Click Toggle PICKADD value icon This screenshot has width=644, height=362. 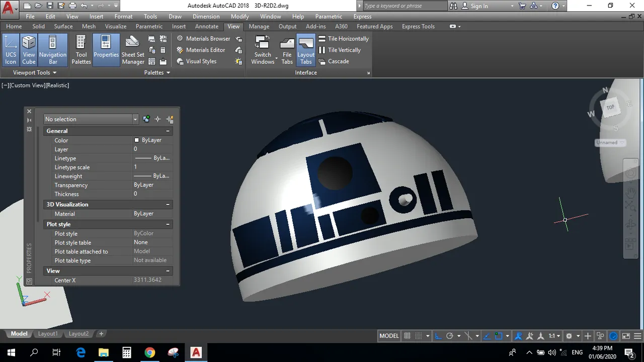pos(146,119)
